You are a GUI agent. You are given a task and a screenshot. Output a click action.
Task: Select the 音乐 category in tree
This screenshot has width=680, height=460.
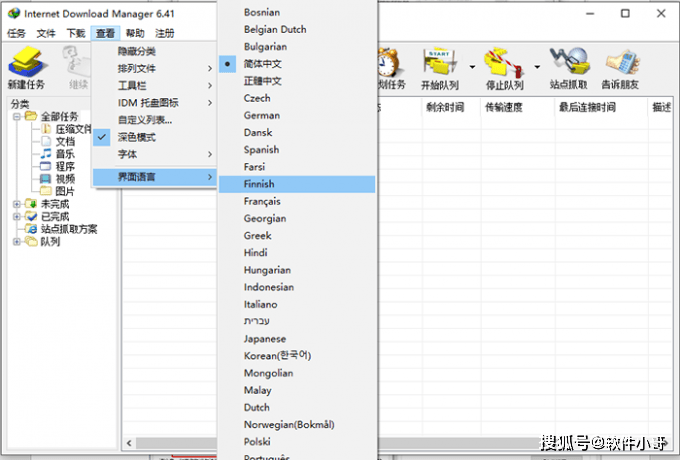[x=58, y=153]
